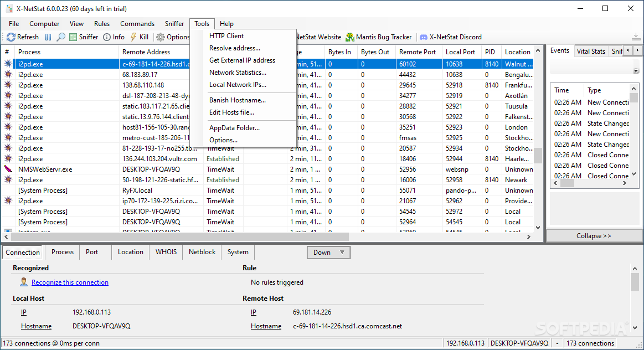This screenshot has height=350, width=644.
Task: Click the Recognize this connection link
Action: pos(70,282)
